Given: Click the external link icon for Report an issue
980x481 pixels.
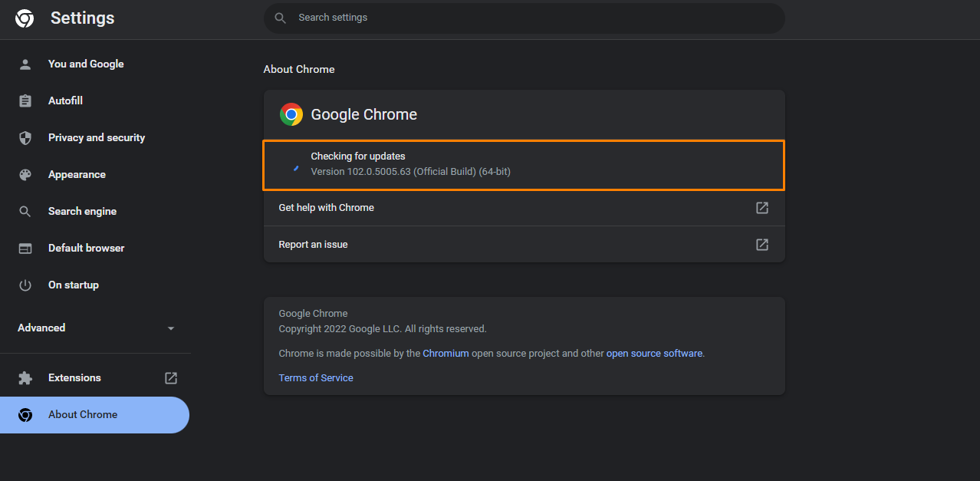Looking at the screenshot, I should [762, 245].
